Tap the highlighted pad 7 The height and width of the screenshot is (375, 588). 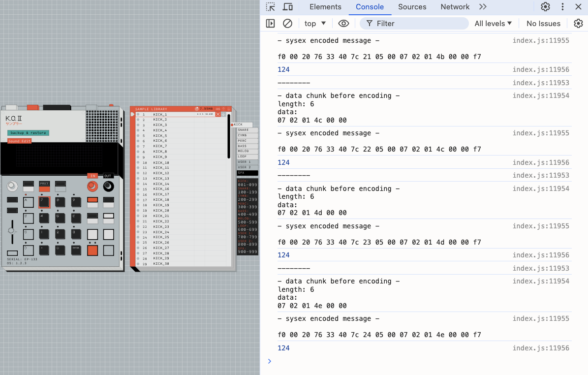[44, 202]
